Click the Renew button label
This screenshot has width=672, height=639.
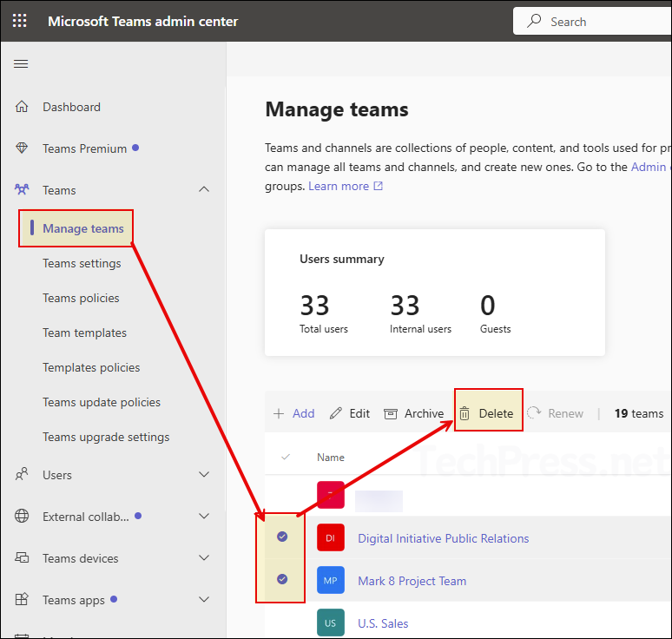[566, 413]
